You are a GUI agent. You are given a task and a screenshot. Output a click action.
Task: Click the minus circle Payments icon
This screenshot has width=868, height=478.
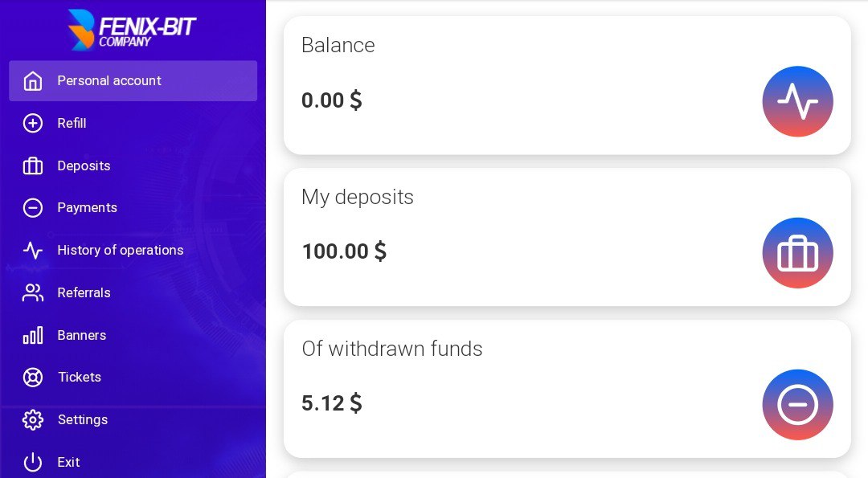click(x=33, y=207)
